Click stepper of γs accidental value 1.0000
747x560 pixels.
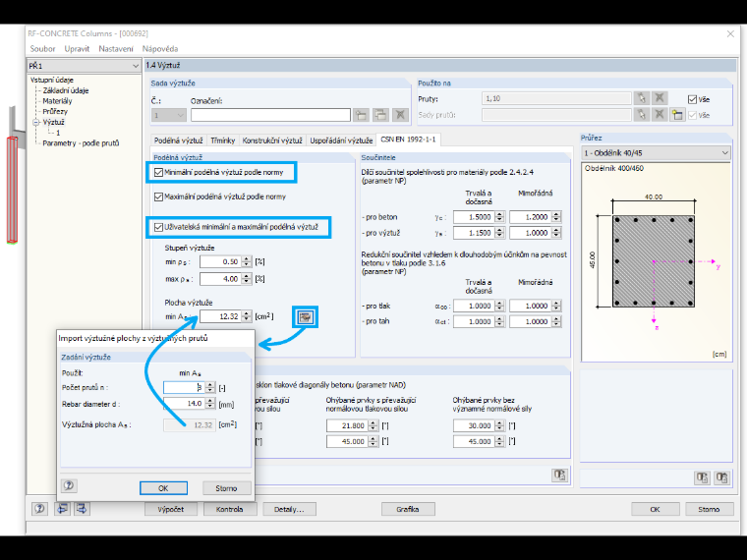coord(556,233)
